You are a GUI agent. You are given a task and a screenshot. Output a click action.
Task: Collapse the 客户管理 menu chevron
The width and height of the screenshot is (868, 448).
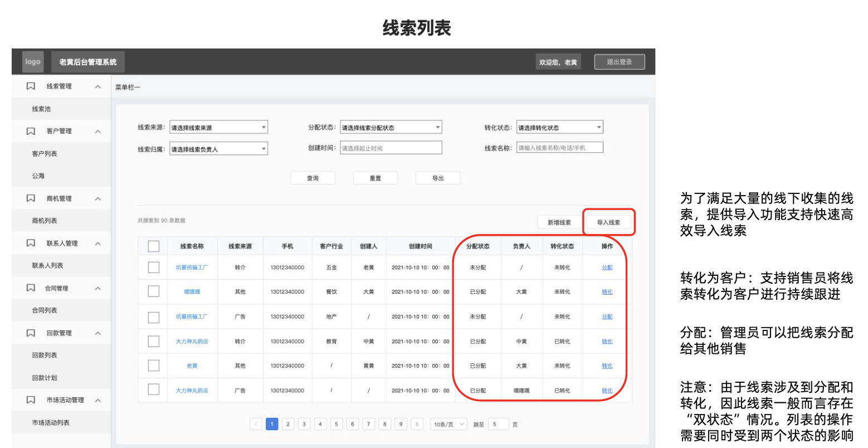point(98,131)
